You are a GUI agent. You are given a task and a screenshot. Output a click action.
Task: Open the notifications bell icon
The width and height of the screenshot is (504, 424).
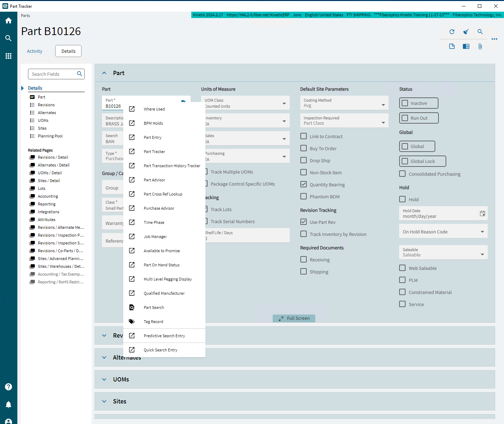coord(9,405)
